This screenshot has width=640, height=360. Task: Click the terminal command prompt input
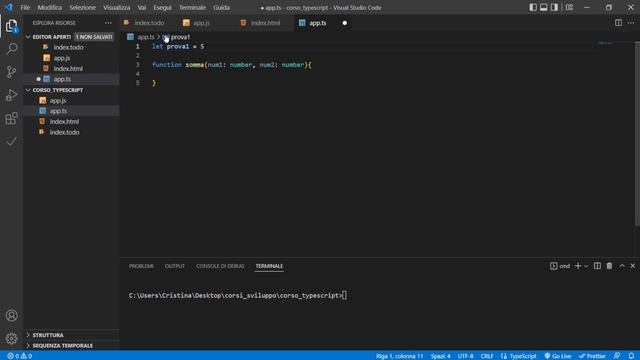pyautogui.click(x=344, y=295)
